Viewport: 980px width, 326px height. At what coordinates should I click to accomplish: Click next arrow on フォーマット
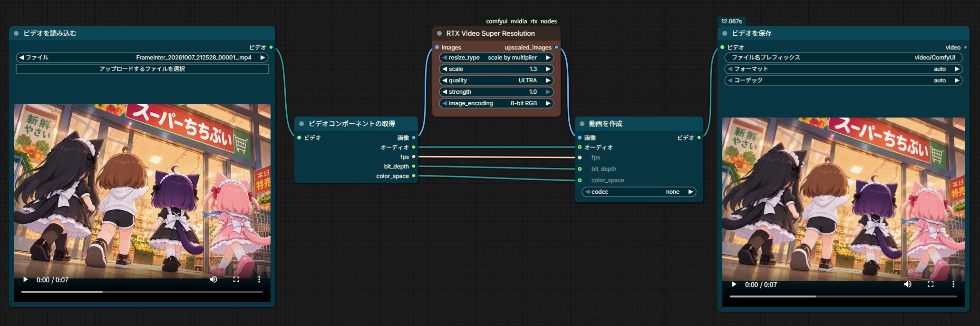(957, 69)
